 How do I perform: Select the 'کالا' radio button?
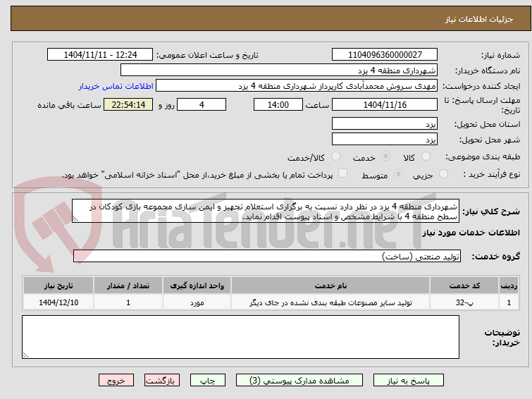426,156
